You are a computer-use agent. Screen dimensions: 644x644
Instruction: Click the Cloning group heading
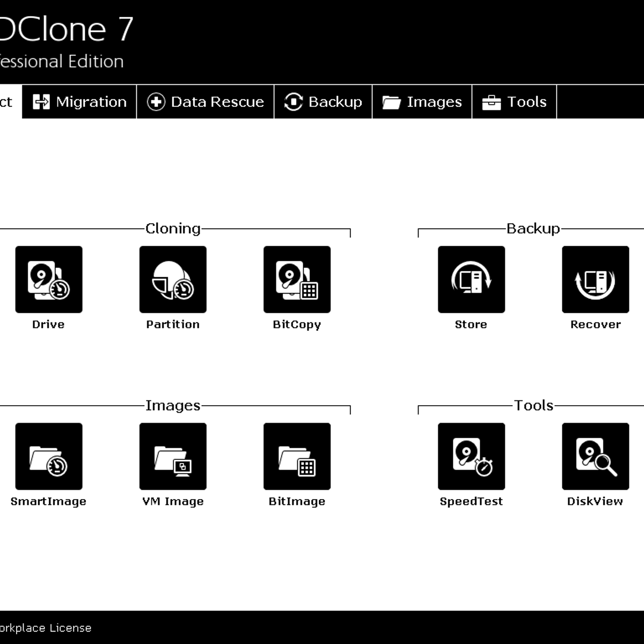(173, 229)
